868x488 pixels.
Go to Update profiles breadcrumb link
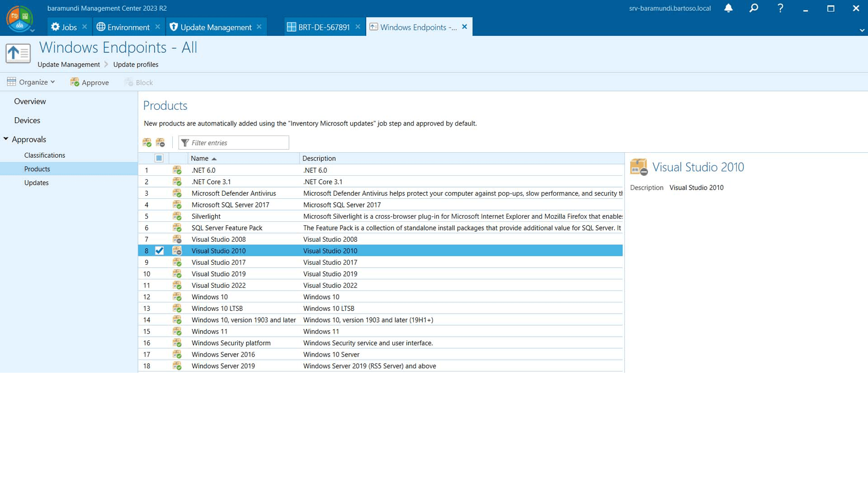136,65
